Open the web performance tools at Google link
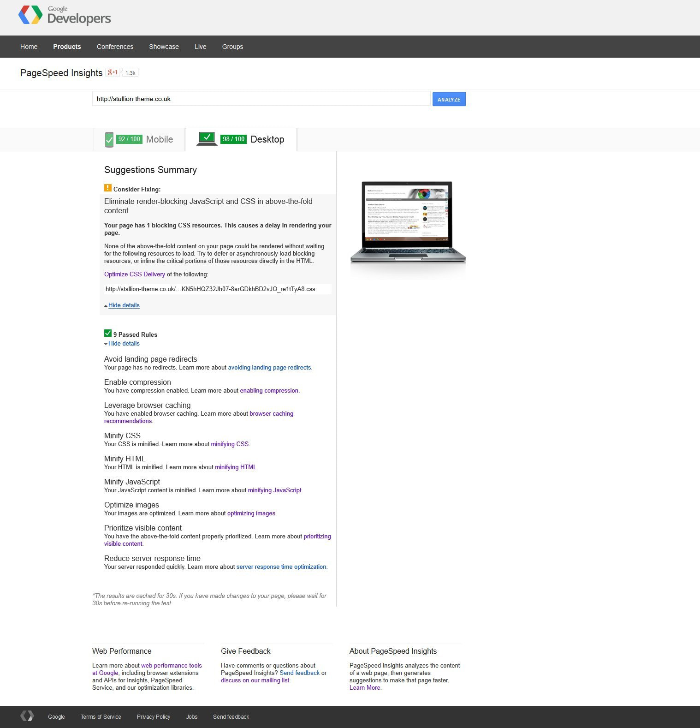The width and height of the screenshot is (700, 728). (147, 669)
